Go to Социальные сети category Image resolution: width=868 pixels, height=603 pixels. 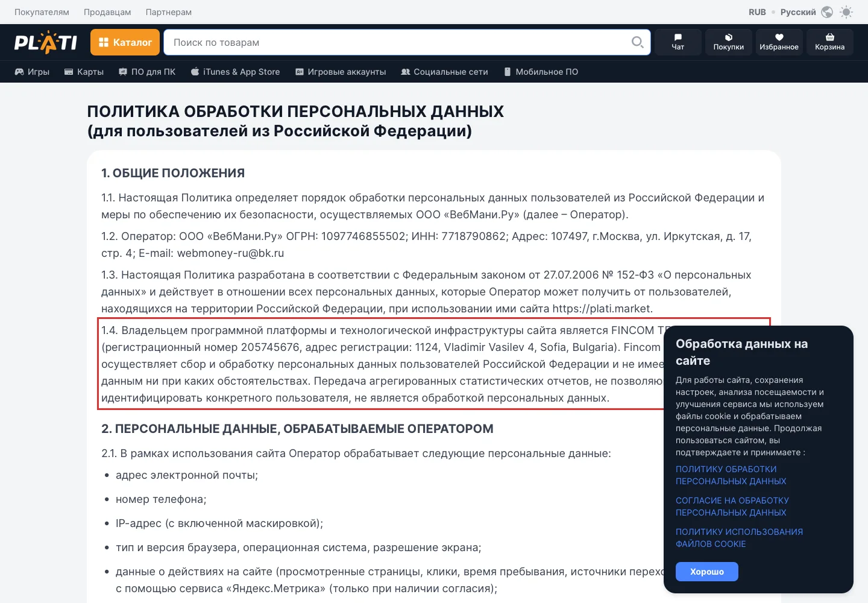(x=445, y=72)
